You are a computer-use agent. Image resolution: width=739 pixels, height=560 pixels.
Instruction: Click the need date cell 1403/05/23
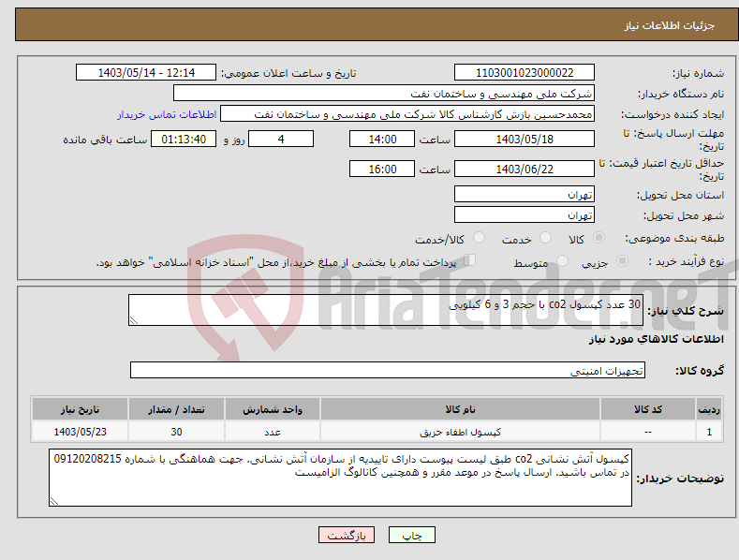click(81, 432)
